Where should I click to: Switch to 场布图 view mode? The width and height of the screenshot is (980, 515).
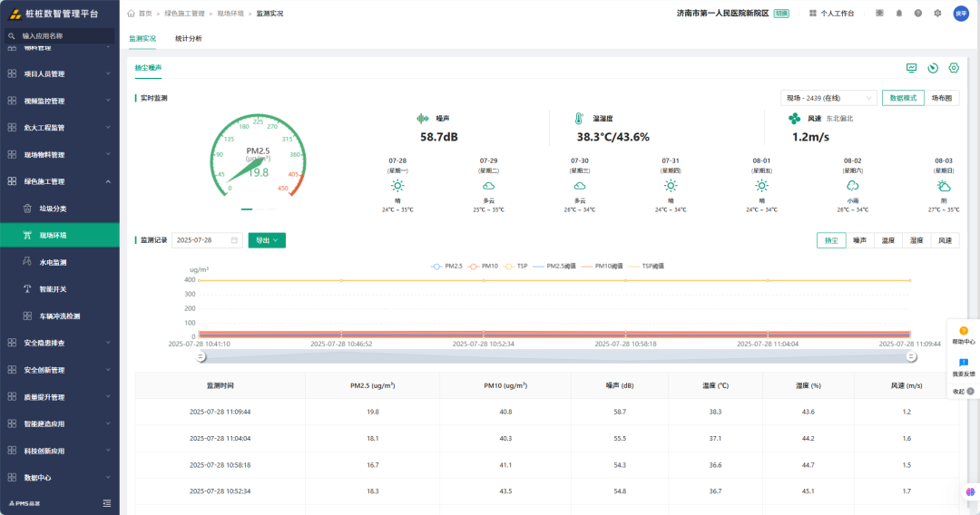click(941, 98)
